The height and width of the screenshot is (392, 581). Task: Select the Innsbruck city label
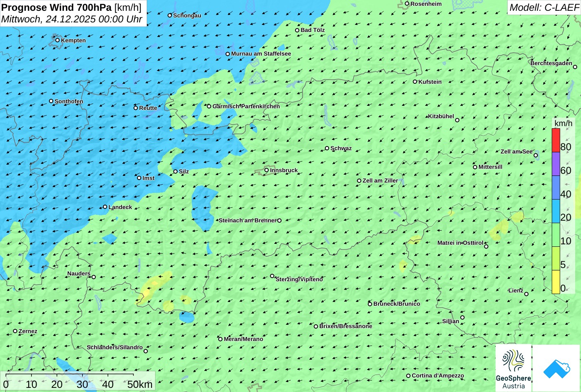click(x=284, y=170)
